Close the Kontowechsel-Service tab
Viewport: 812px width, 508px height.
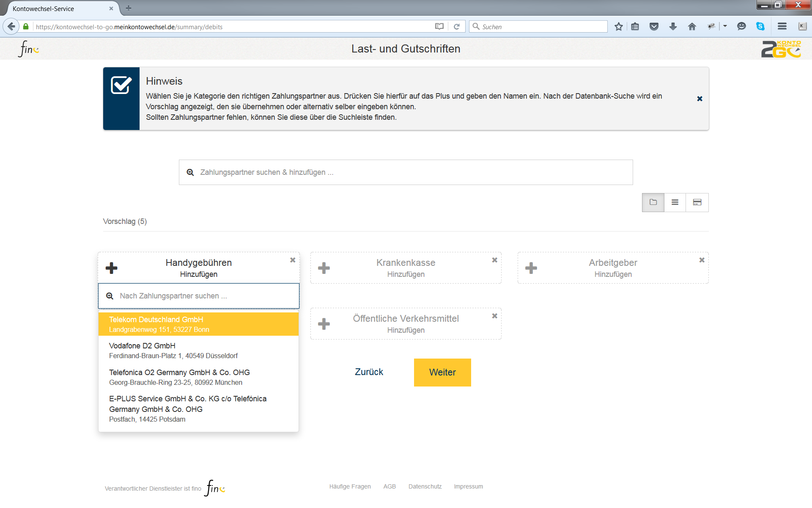point(111,8)
